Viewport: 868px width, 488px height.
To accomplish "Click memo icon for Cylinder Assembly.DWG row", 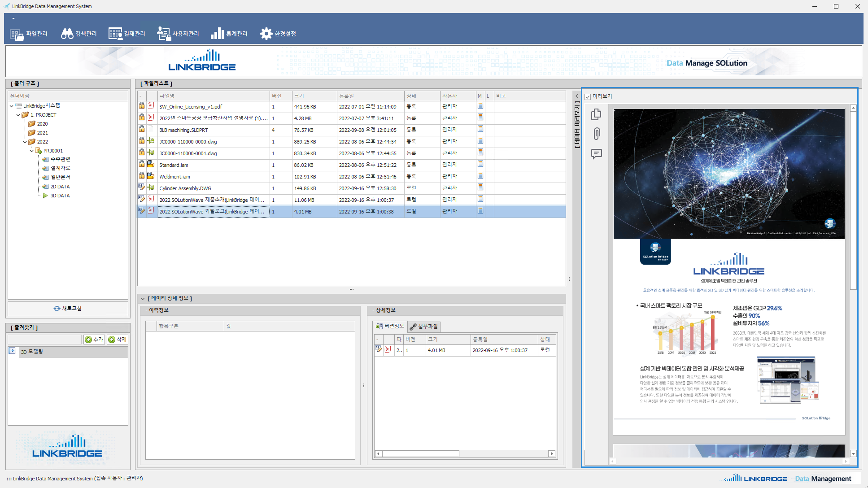I will (x=480, y=187).
